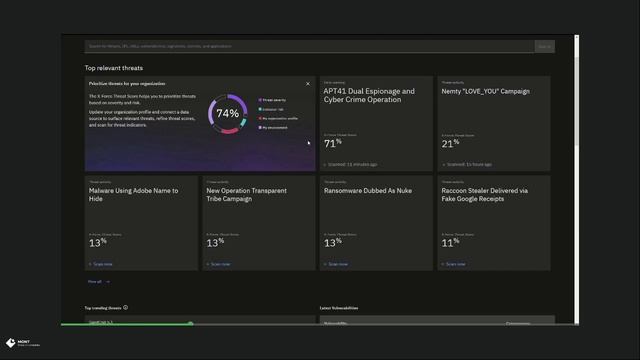Click teal second legend color square
Image resolution: width=640 pixels, height=360 pixels.
[260, 109]
